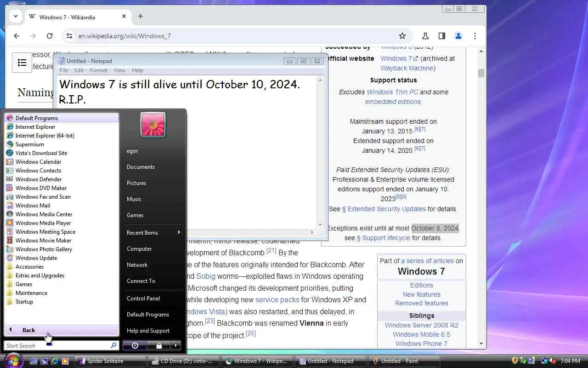The width and height of the screenshot is (588, 368).
Task: Open Default Programs in Start menu list
Action: point(62,118)
